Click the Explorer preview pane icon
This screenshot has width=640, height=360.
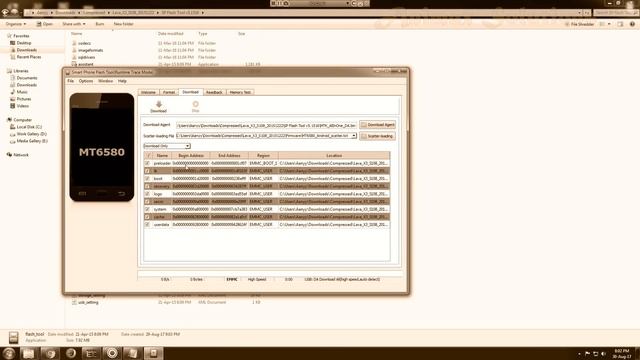[620, 24]
